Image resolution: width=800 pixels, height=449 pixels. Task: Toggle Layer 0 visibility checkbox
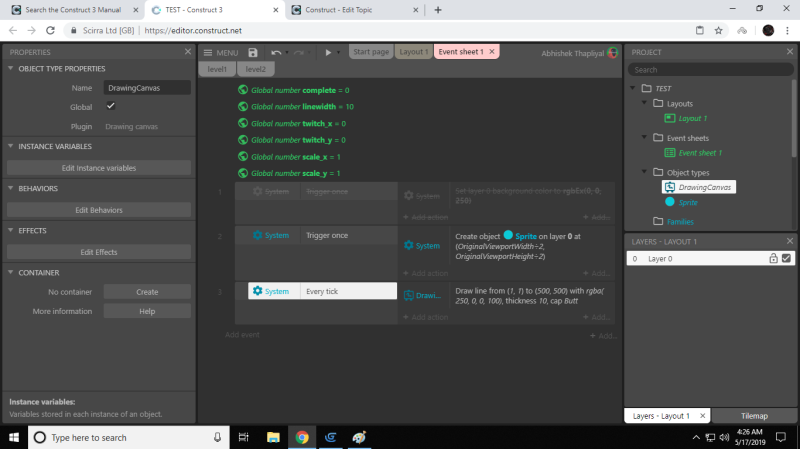pyautogui.click(x=786, y=259)
